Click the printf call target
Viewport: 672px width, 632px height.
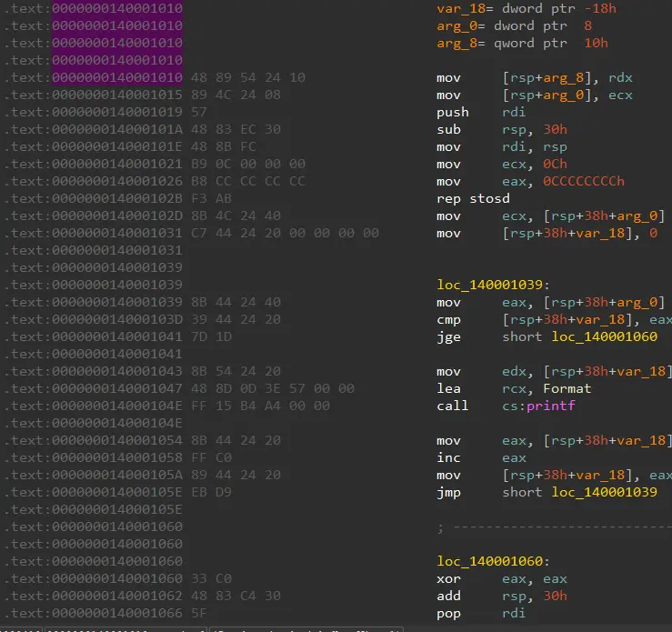click(x=551, y=406)
